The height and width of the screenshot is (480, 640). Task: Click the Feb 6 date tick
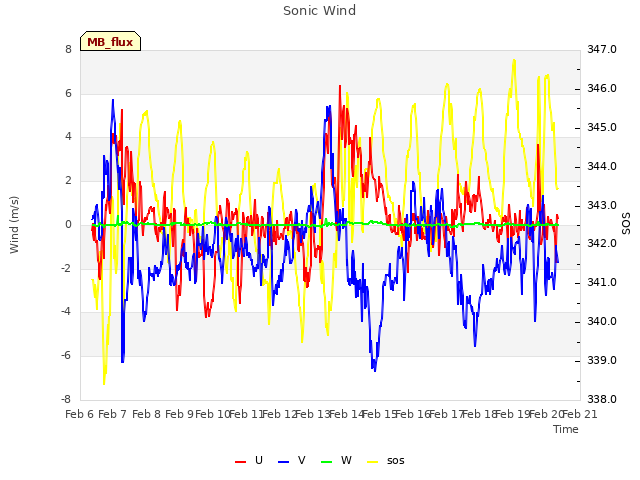pyautogui.click(x=80, y=414)
